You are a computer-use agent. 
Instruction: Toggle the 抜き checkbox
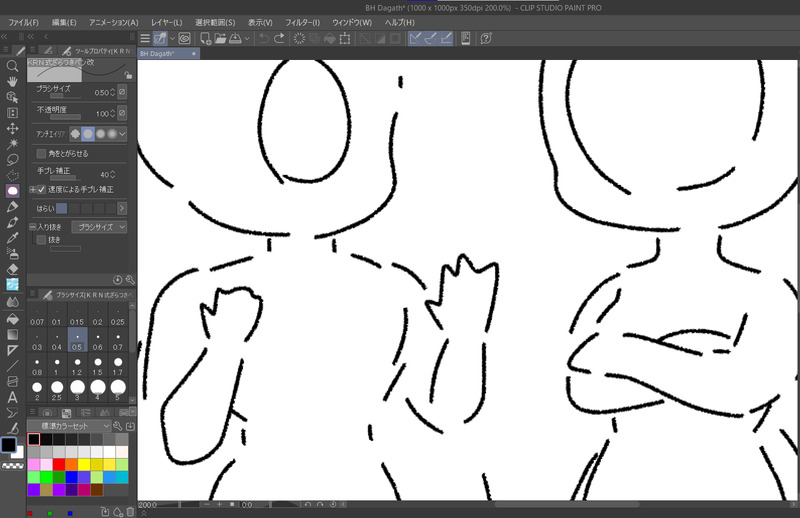tap(41, 240)
